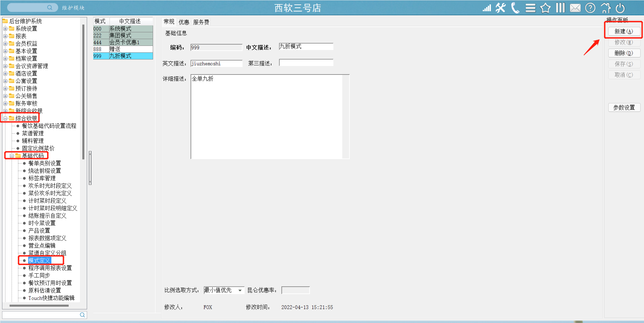Image resolution: width=644 pixels, height=323 pixels.
Task: Click the question mark help icon
Action: tap(590, 8)
